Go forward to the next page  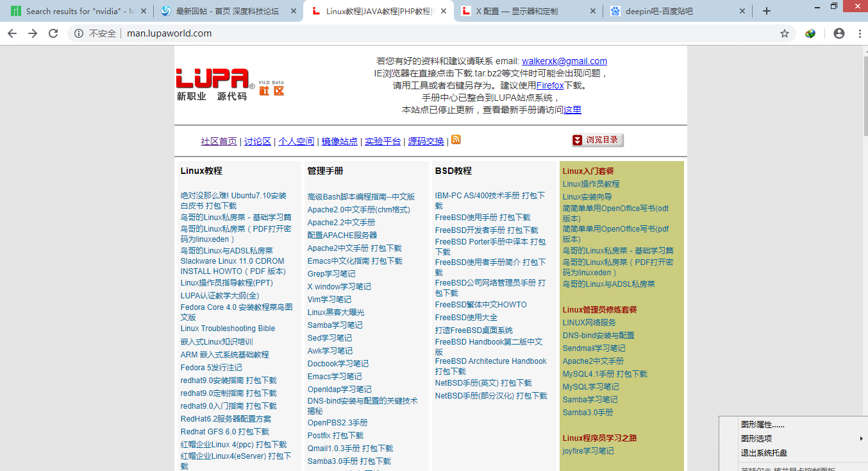point(33,33)
